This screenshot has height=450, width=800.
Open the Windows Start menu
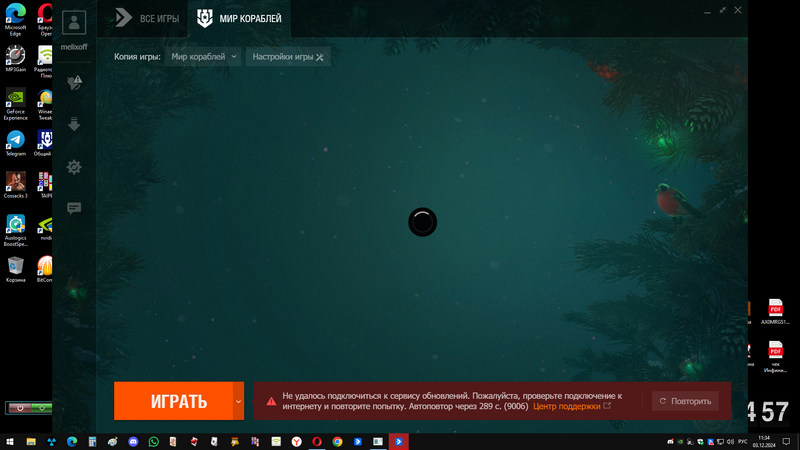tap(10, 442)
